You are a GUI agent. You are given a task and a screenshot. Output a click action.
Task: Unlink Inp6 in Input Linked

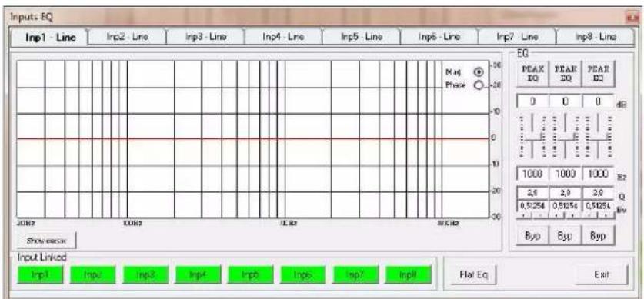303,274
